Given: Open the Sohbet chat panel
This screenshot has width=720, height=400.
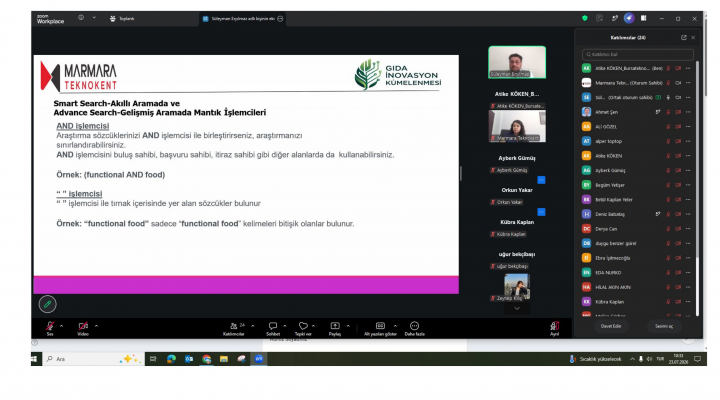Looking at the screenshot, I should (273, 328).
